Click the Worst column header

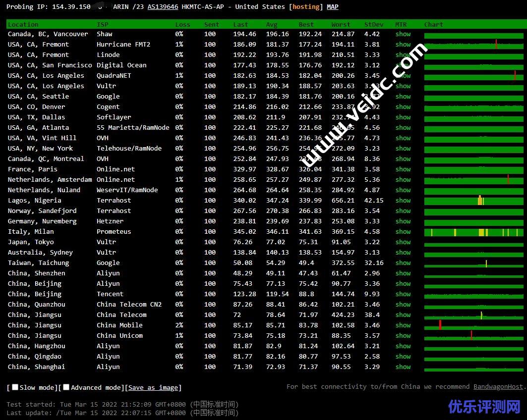[x=341, y=24]
